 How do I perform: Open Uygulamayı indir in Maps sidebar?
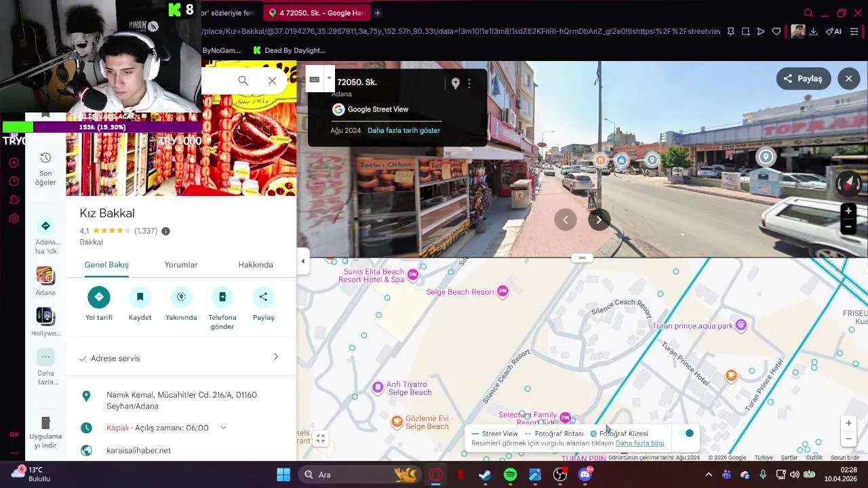[x=45, y=434]
